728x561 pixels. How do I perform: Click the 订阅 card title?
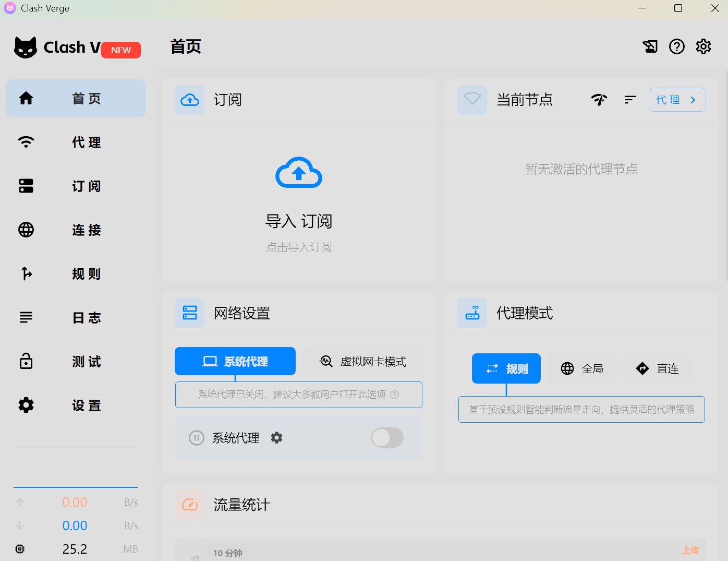228,100
